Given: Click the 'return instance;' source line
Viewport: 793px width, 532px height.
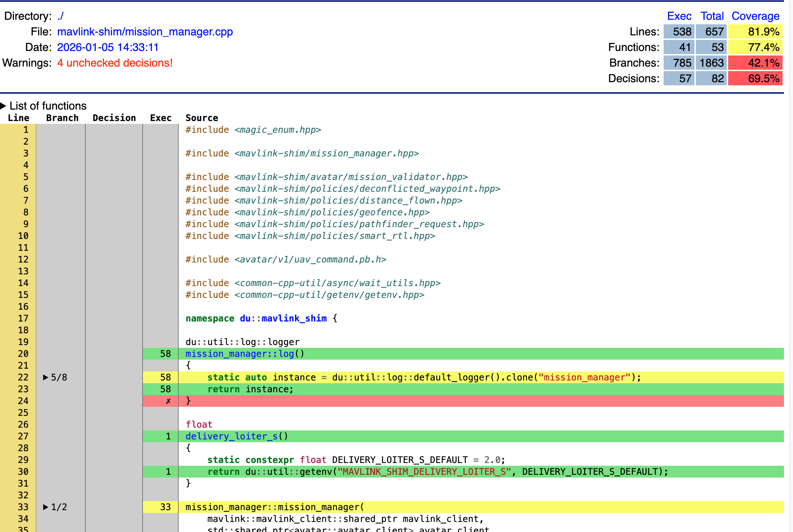Looking at the screenshot, I should click(481, 389).
